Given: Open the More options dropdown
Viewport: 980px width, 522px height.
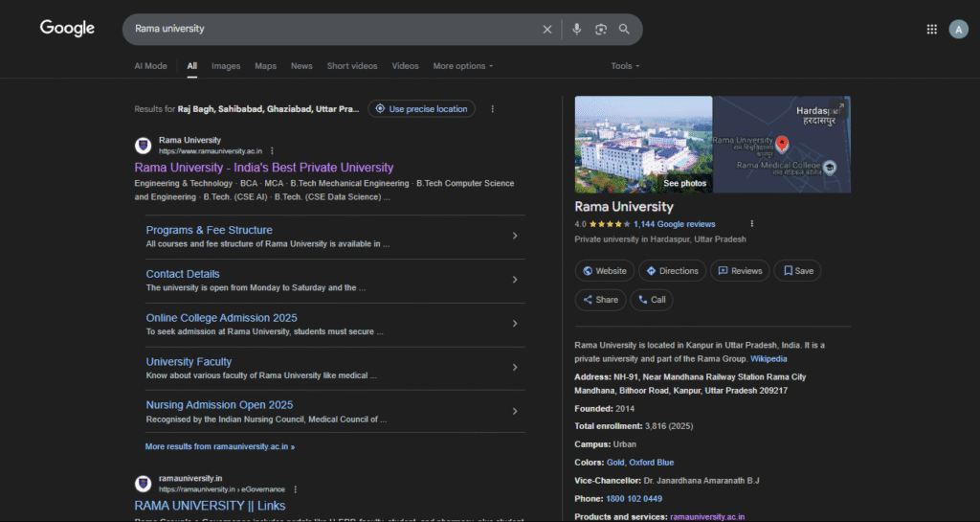Looking at the screenshot, I should [462, 66].
